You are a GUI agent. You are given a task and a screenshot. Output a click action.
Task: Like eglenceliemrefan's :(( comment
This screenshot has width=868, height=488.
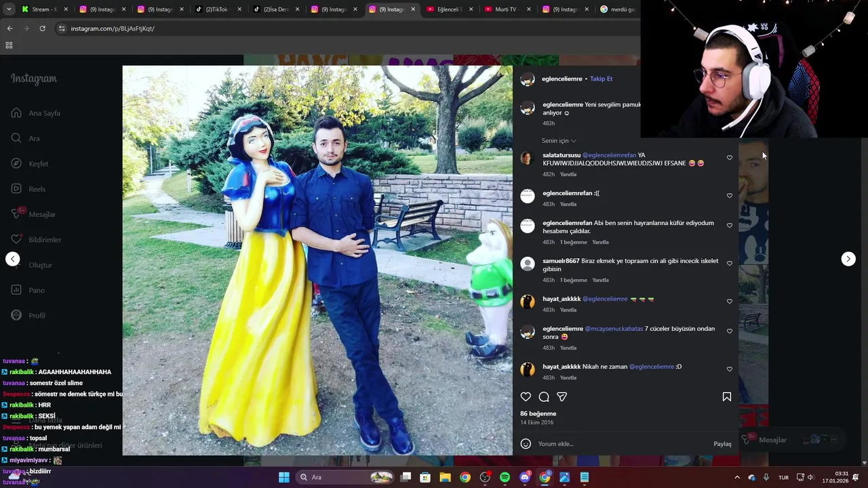[730, 196]
